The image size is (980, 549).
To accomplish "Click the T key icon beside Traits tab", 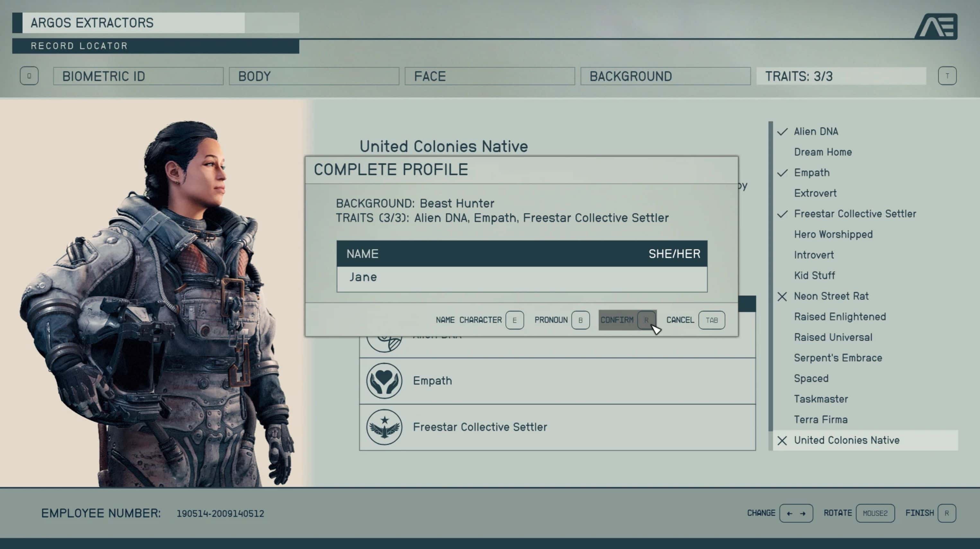I will 947,76.
